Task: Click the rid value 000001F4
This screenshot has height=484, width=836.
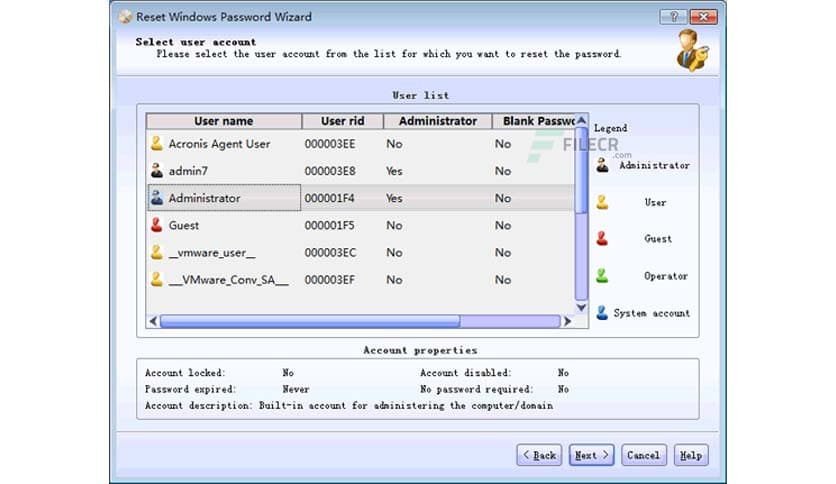Action: point(329,198)
